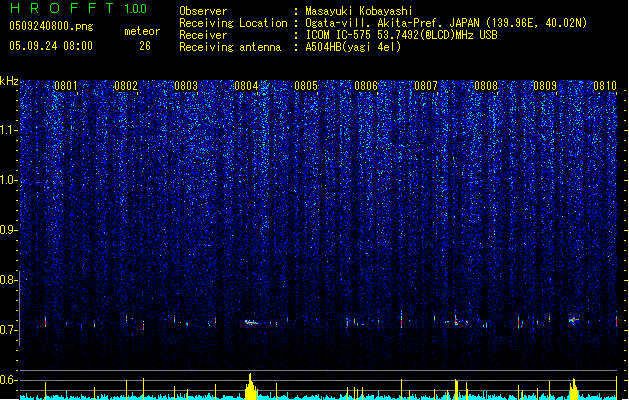Click the 0803 time marker
This screenshot has height=400, width=629.
186,86
